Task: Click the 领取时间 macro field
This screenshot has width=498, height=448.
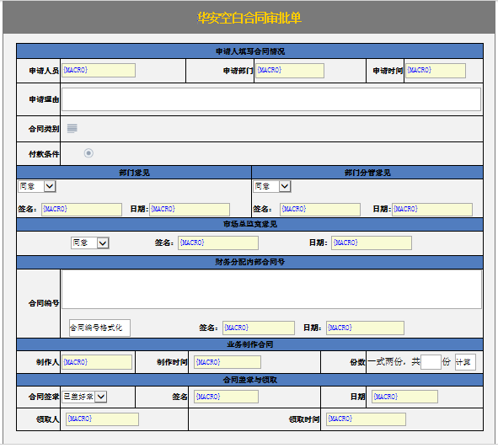Action: [x=366, y=419]
